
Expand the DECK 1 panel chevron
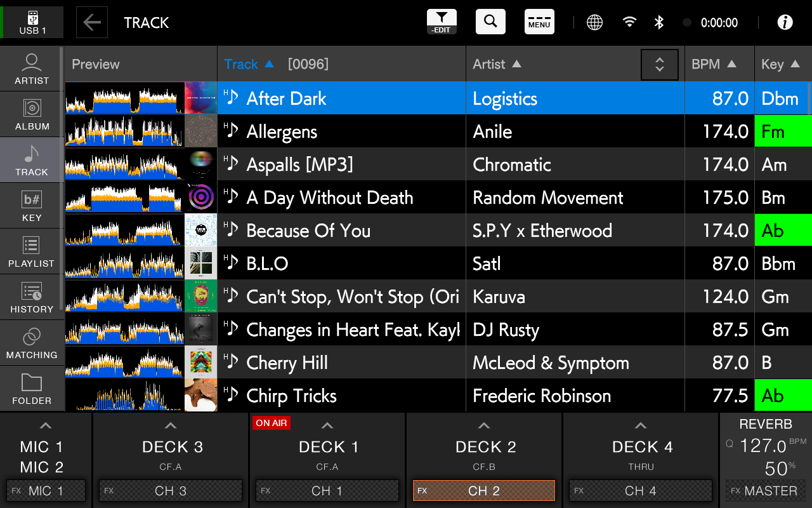click(x=327, y=425)
